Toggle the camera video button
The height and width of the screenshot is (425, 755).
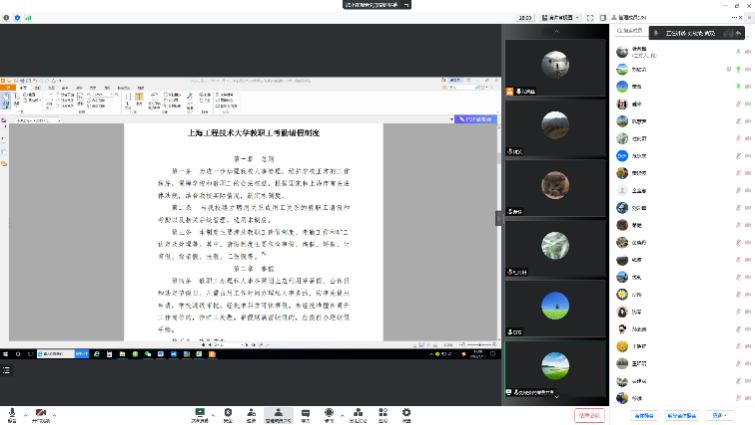tap(41, 413)
